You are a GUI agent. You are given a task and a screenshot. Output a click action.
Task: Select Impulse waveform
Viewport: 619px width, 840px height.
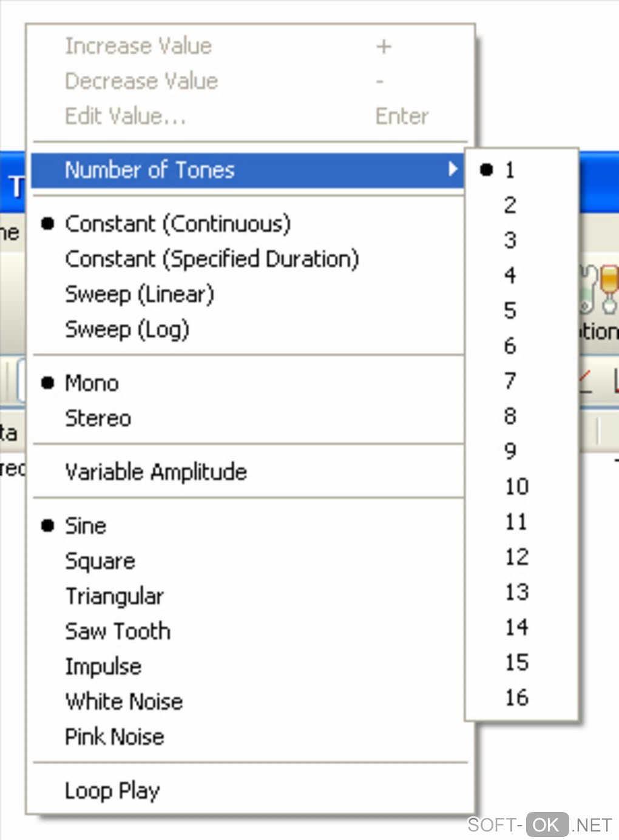click(103, 667)
